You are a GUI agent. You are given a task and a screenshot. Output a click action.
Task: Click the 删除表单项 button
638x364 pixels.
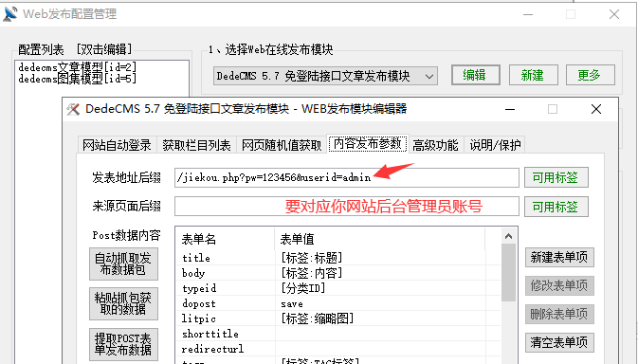click(559, 314)
